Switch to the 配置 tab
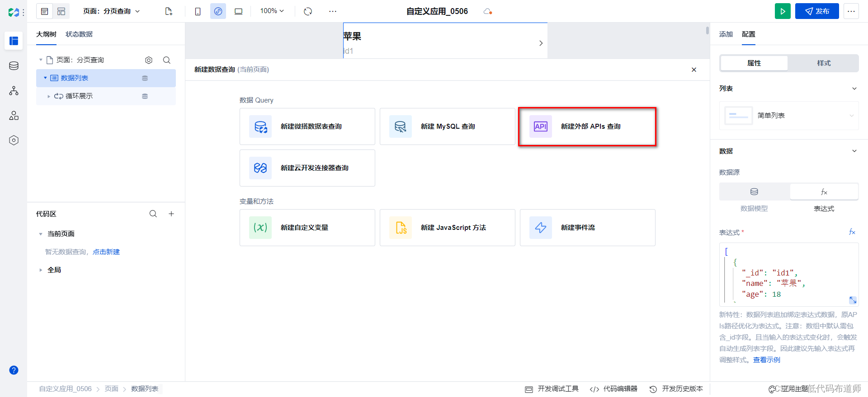Image resolution: width=868 pixels, height=397 pixels. coord(748,34)
